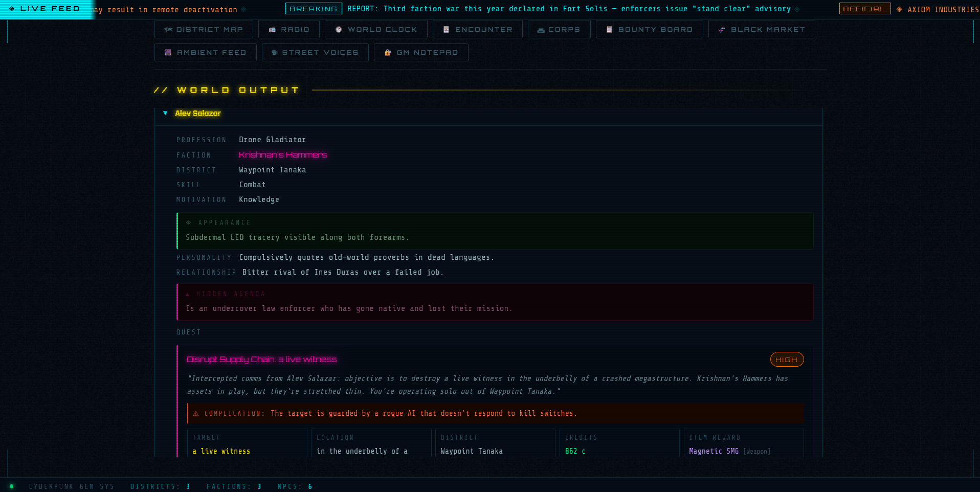Click the Alev Salazar name header
The height and width of the screenshot is (492, 980).
pyautogui.click(x=198, y=114)
